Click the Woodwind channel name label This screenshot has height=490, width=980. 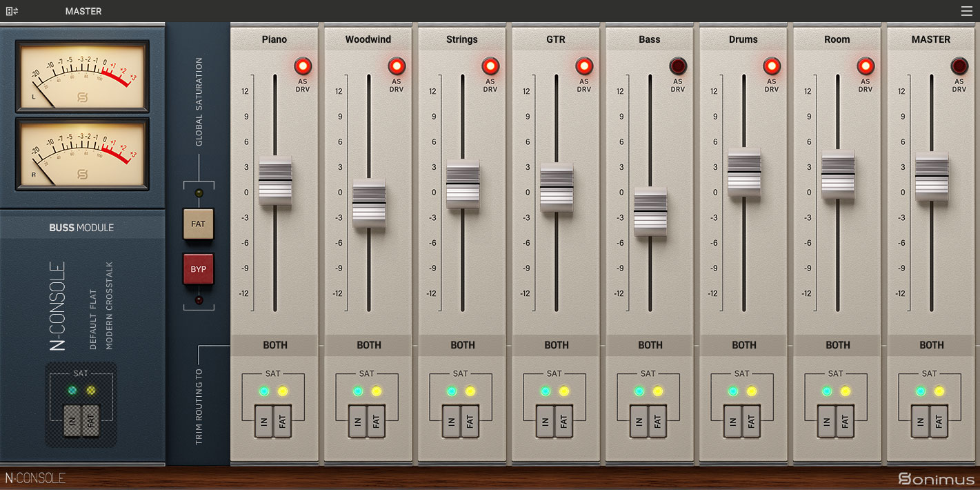click(x=368, y=39)
